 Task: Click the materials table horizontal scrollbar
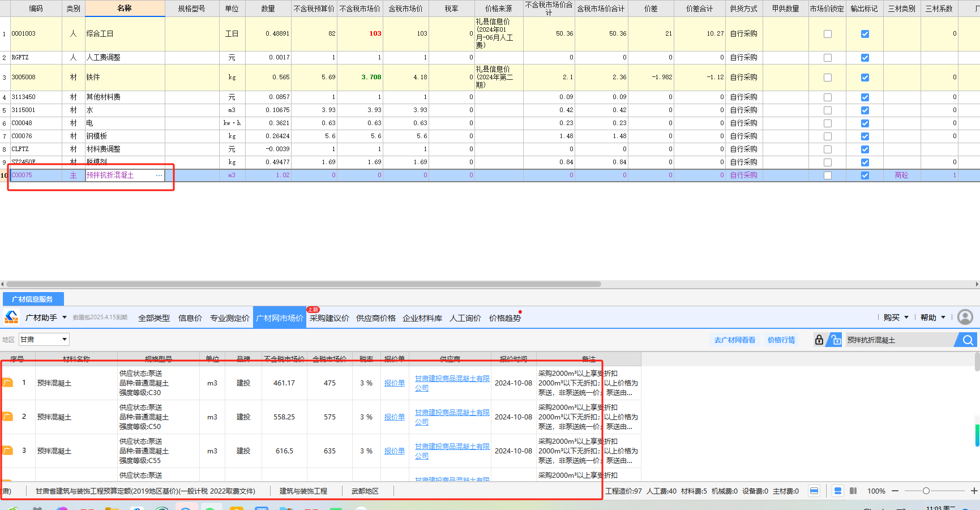pyautogui.click(x=303, y=284)
